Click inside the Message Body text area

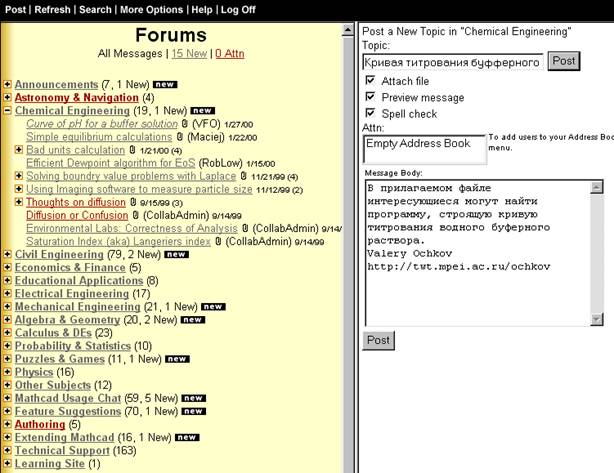point(478,253)
